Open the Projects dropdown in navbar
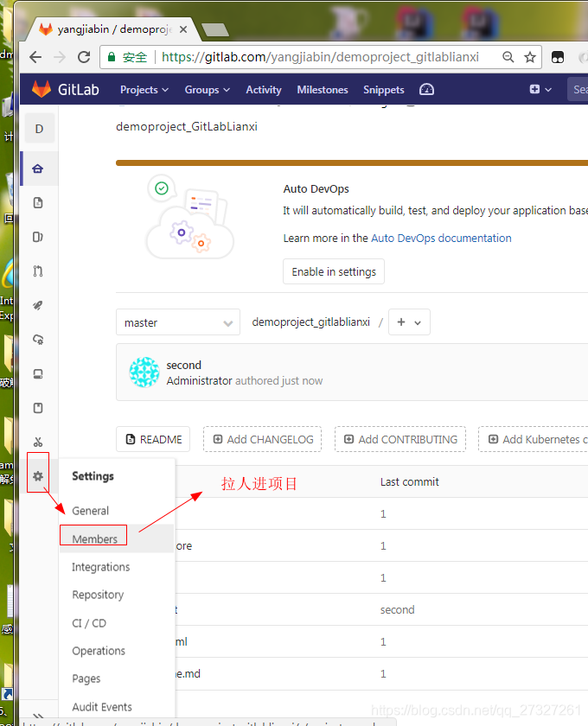Screen dimensions: 588x726 [x=144, y=90]
